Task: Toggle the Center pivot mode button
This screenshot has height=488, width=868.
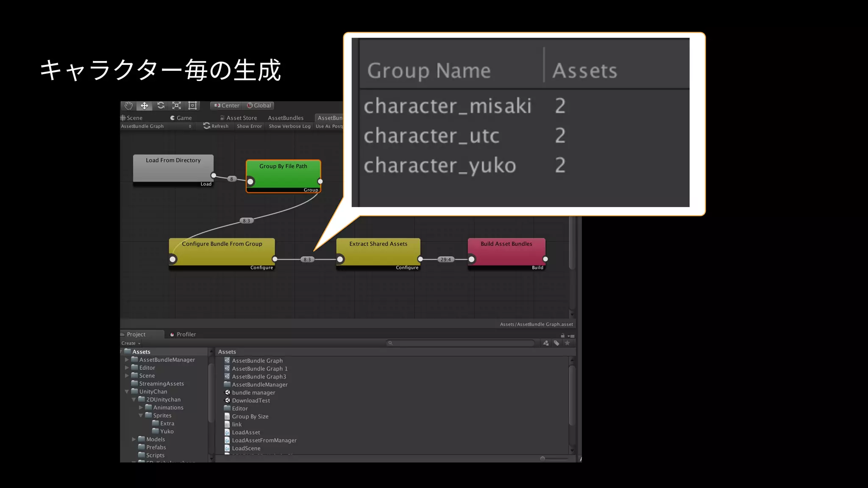Action: (x=227, y=105)
